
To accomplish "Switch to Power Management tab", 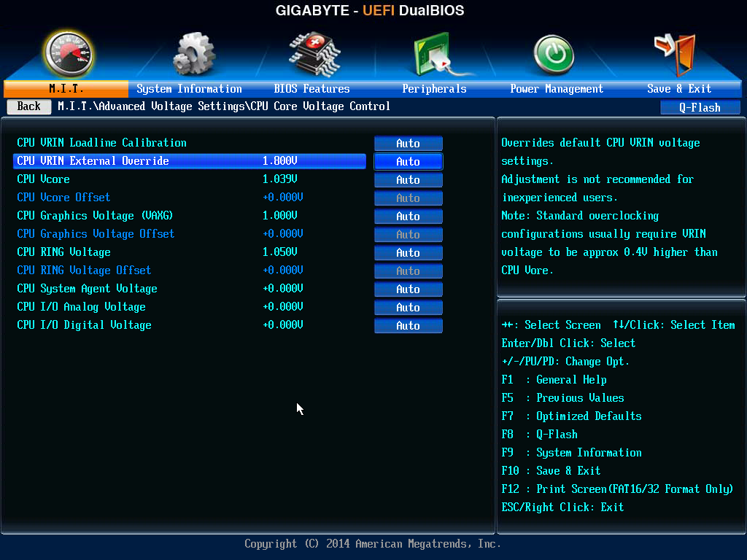I will (x=557, y=88).
